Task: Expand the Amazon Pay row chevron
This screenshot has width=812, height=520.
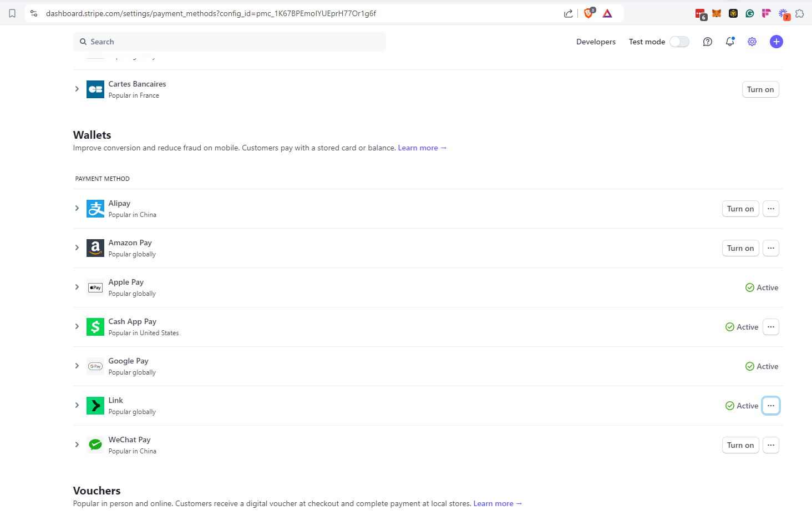Action: pos(77,248)
